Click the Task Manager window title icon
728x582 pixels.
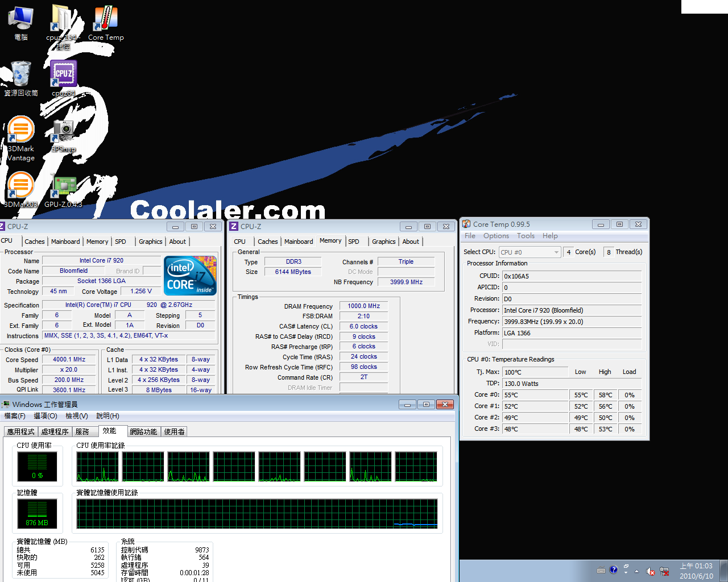coord(6,404)
